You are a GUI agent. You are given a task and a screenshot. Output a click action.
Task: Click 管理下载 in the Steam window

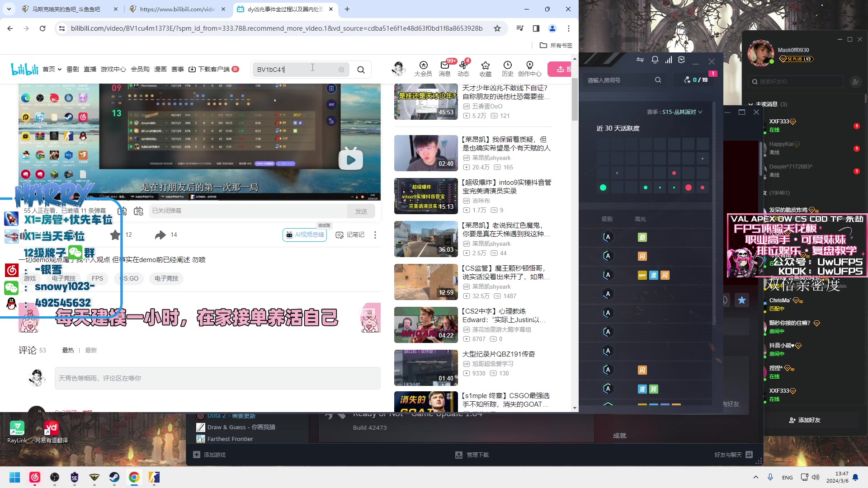(472, 455)
